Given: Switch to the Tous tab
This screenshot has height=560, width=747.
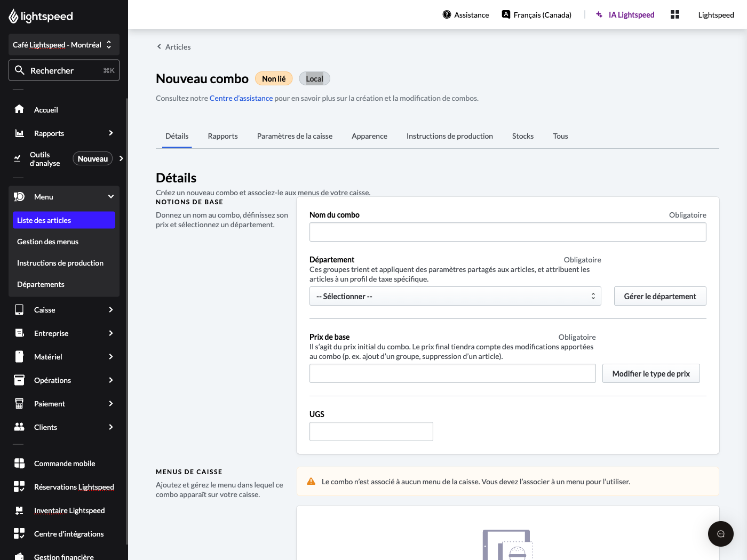Looking at the screenshot, I should click(x=560, y=136).
